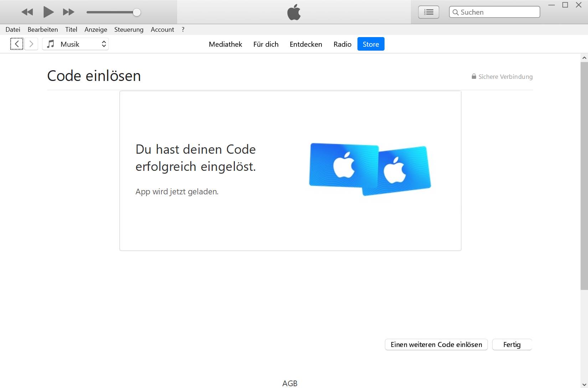Open the Steuerung menu
This screenshot has height=388, width=588.
click(129, 30)
